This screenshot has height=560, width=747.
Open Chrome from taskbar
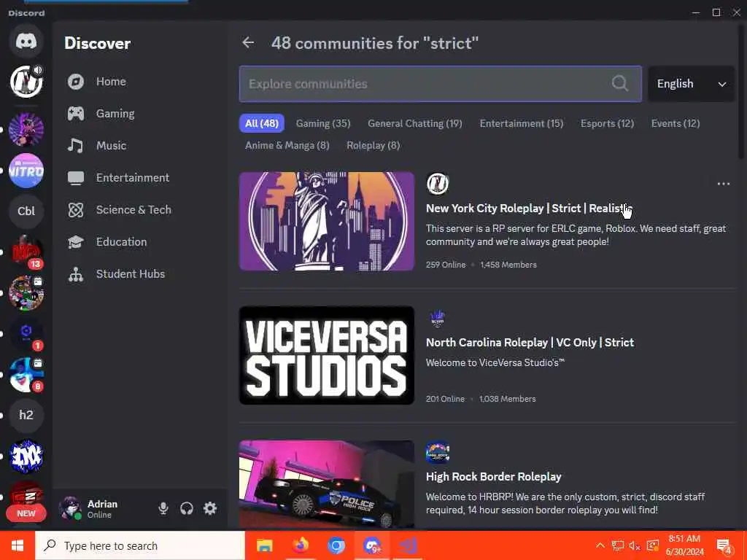pos(336,545)
